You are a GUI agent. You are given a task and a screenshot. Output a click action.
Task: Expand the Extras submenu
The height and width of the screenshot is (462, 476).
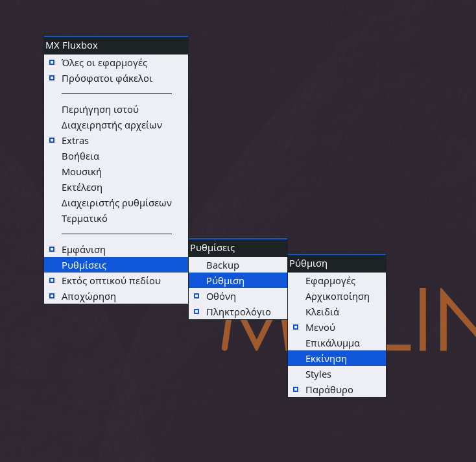pos(116,141)
